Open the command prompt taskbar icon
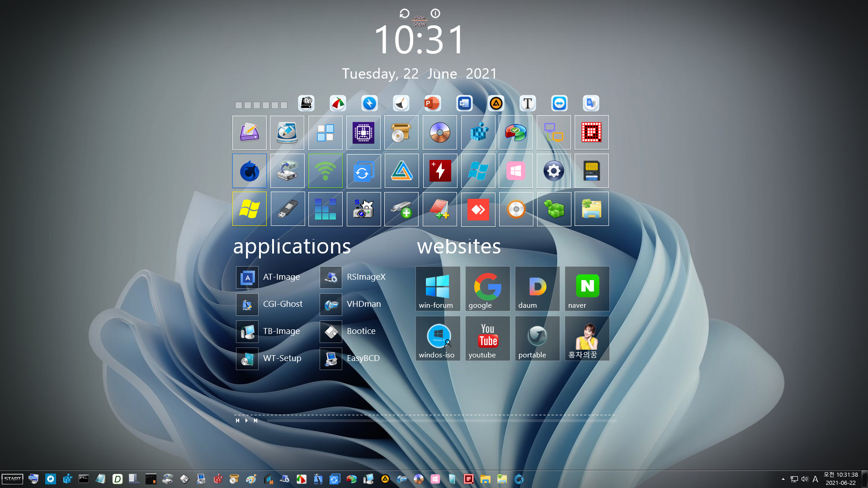Image resolution: width=868 pixels, height=488 pixels. click(84, 479)
